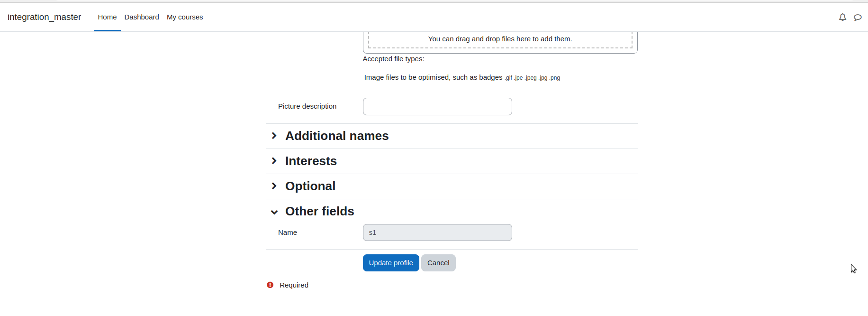Expand the Optional section heading
Image resolution: width=868 pixels, height=316 pixels.
point(310,186)
